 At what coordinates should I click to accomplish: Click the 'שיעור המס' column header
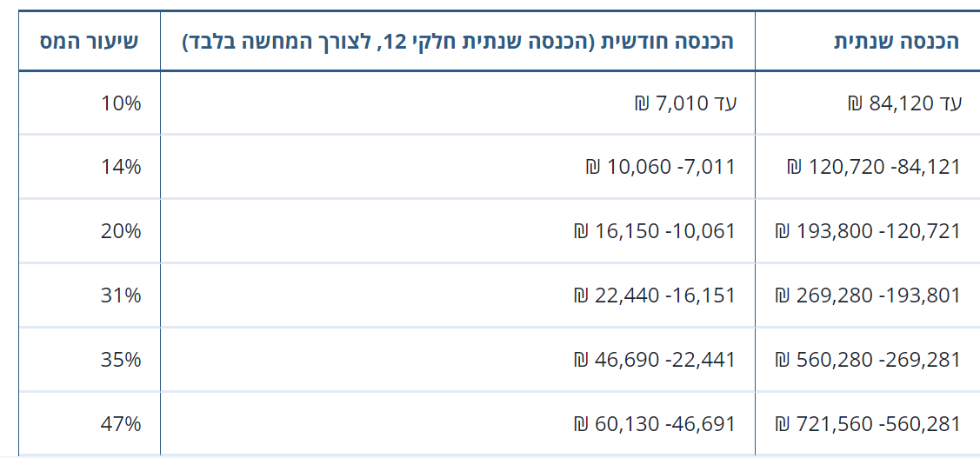pyautogui.click(x=90, y=41)
